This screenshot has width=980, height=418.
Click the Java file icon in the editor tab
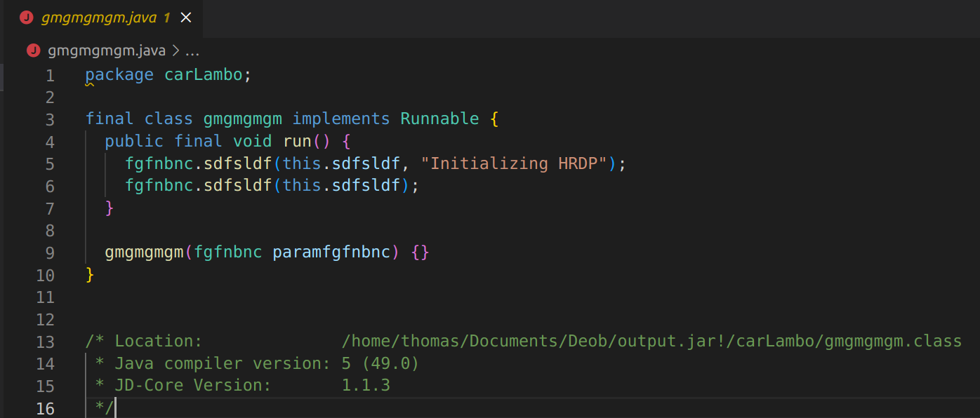27,18
